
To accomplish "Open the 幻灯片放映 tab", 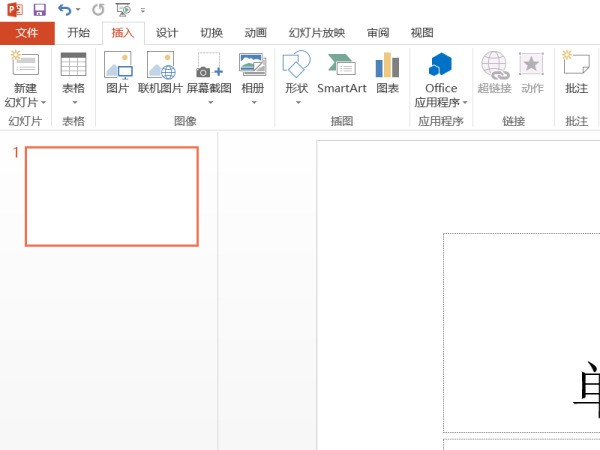I will (x=316, y=32).
